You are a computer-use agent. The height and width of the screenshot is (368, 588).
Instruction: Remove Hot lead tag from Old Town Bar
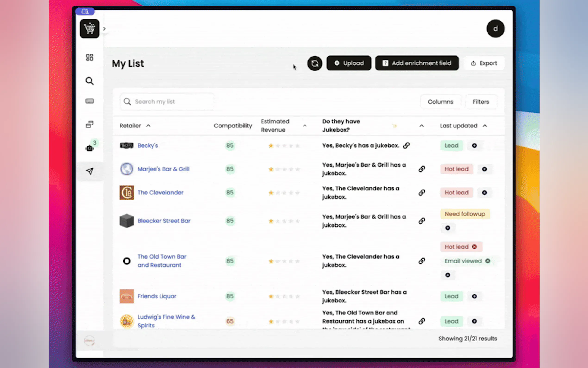[x=474, y=247]
